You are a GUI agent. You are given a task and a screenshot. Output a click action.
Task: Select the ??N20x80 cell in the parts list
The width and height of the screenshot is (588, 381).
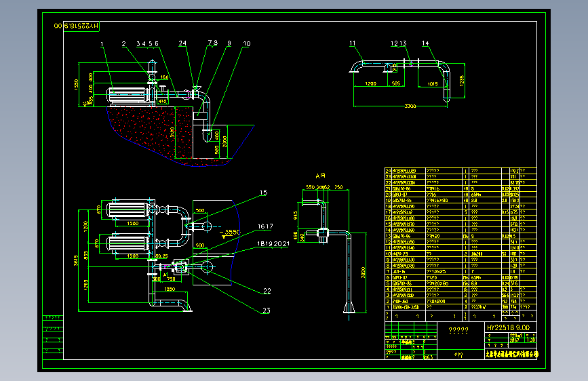437,283
